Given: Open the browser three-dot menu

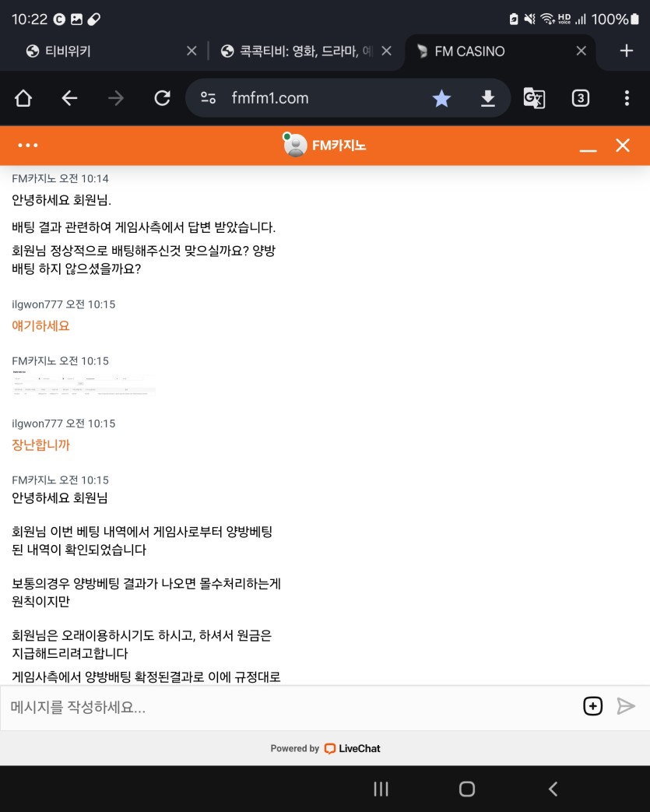Looking at the screenshot, I should pos(627,98).
